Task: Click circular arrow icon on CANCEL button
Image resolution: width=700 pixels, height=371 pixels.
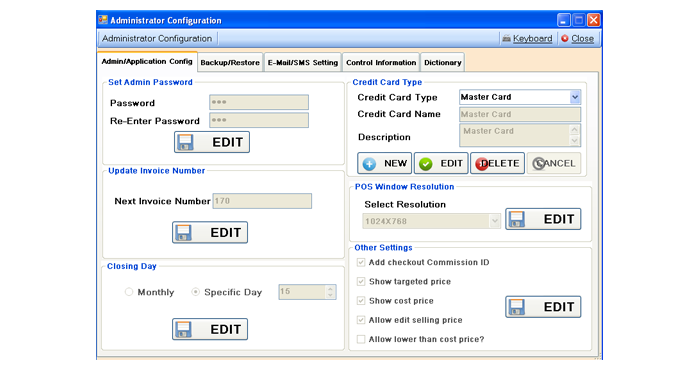Action: 539,164
